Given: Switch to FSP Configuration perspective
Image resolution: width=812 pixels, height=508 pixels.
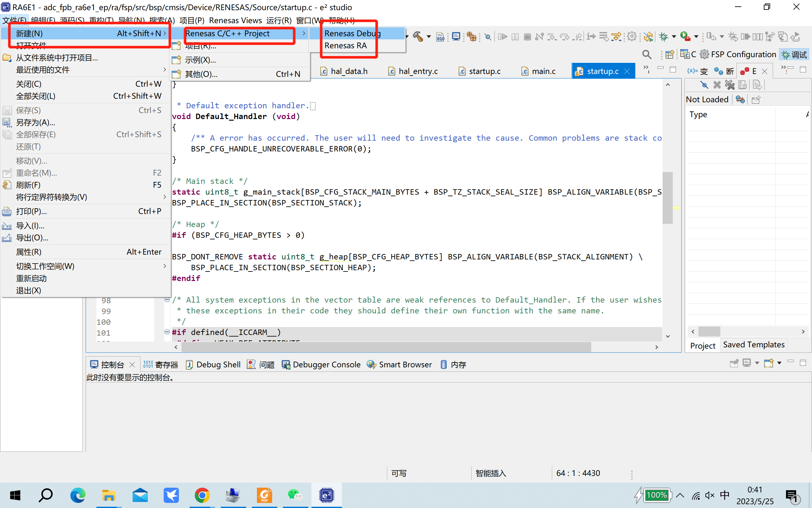Looking at the screenshot, I should point(737,54).
